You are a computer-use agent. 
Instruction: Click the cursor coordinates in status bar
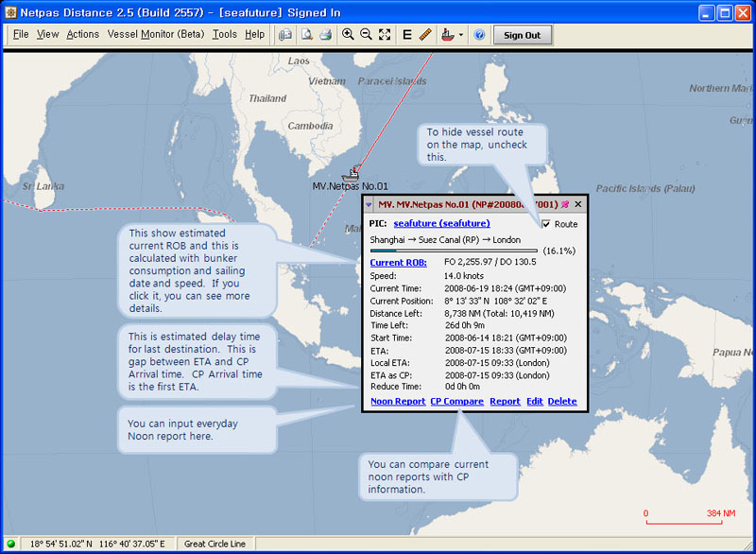[x=97, y=544]
